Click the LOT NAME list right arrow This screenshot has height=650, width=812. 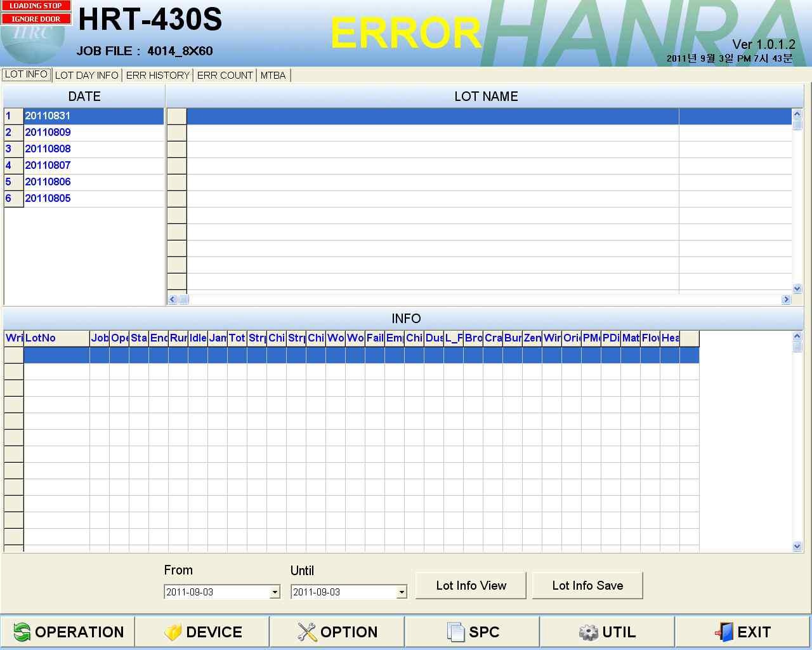787,299
